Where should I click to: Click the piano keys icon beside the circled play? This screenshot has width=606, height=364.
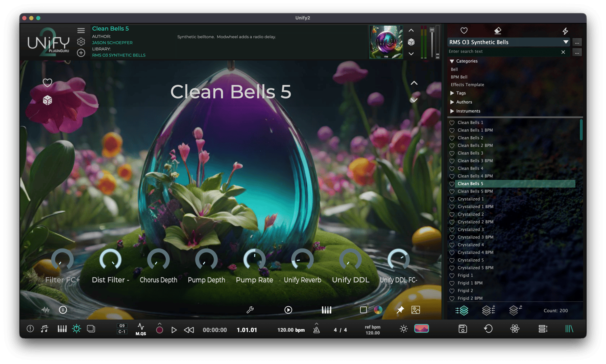coord(326,310)
